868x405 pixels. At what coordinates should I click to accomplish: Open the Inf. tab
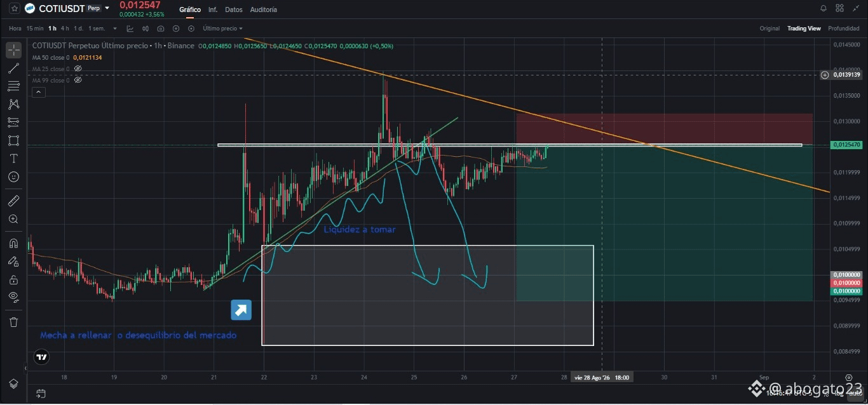coord(213,10)
